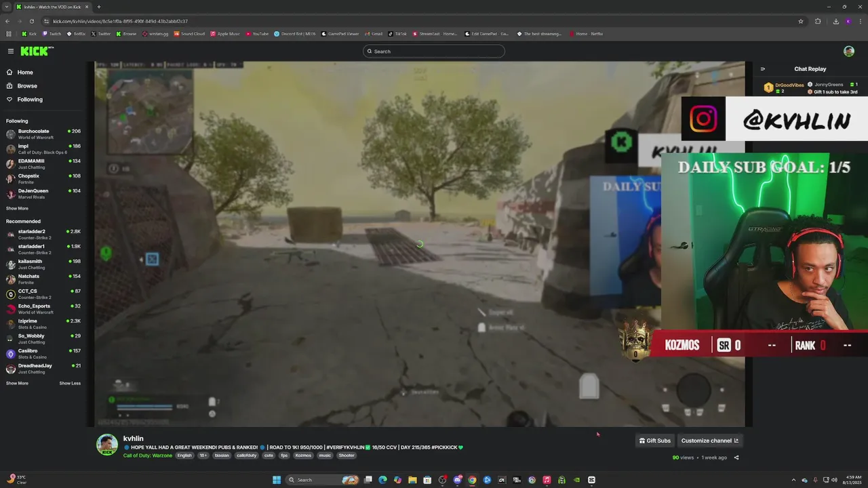Select the fps tag
Image resolution: width=868 pixels, height=488 pixels.
[284, 455]
